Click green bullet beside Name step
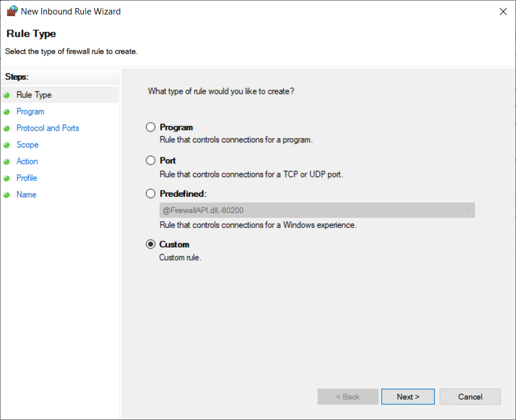516x420 pixels. click(x=7, y=195)
